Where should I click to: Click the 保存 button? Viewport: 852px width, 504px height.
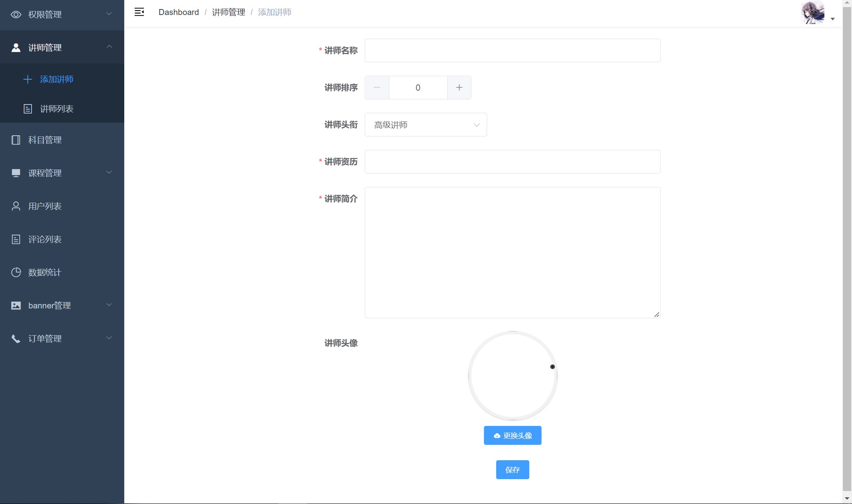(x=512, y=470)
